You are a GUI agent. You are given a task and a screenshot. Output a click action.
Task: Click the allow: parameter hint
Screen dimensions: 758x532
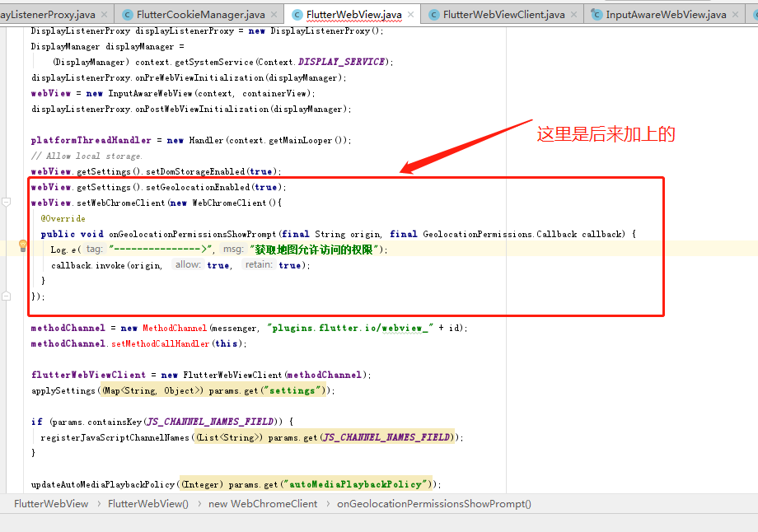[188, 264]
